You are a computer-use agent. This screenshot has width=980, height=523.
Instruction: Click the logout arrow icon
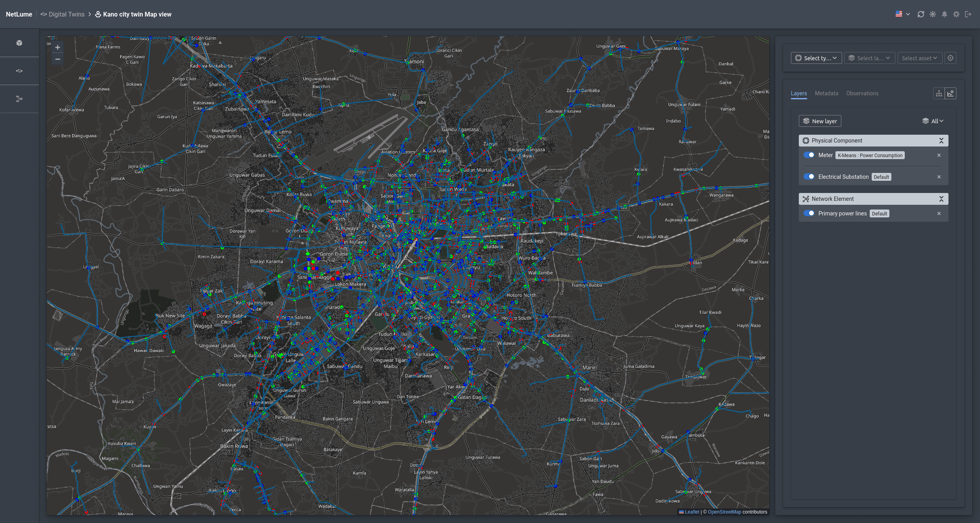968,14
